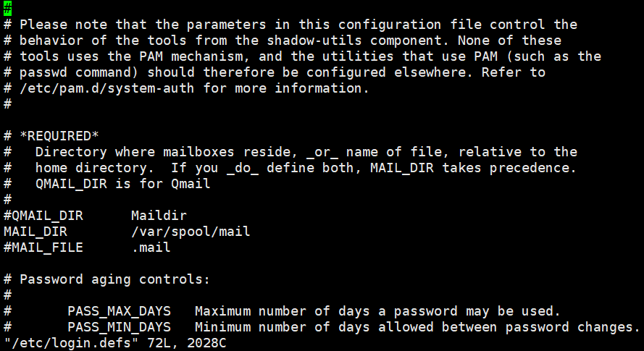The image size is (644, 351).
Task: Click the #MAIL_FILE commented setting
Action: click(x=43, y=248)
